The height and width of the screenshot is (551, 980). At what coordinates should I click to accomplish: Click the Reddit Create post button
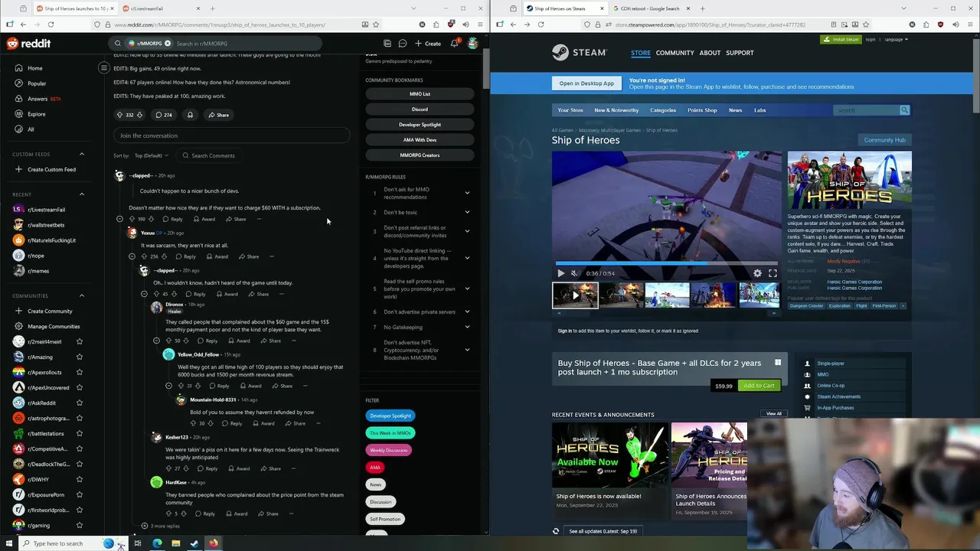coord(428,44)
